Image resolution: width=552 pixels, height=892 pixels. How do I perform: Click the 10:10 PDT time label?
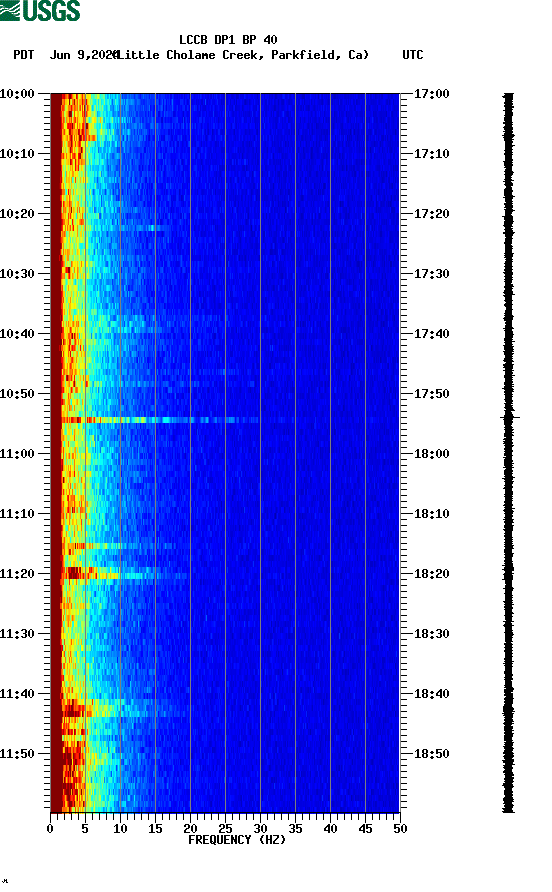tap(17, 154)
